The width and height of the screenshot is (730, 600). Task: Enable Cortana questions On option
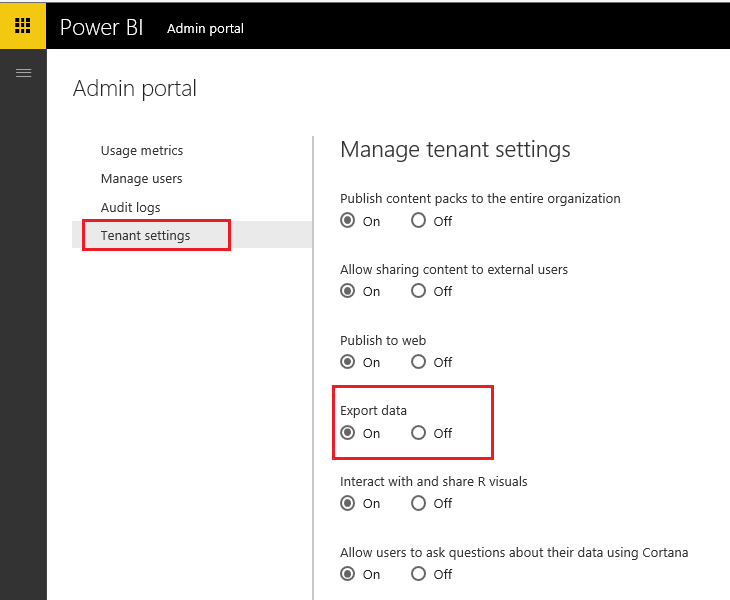pos(347,574)
